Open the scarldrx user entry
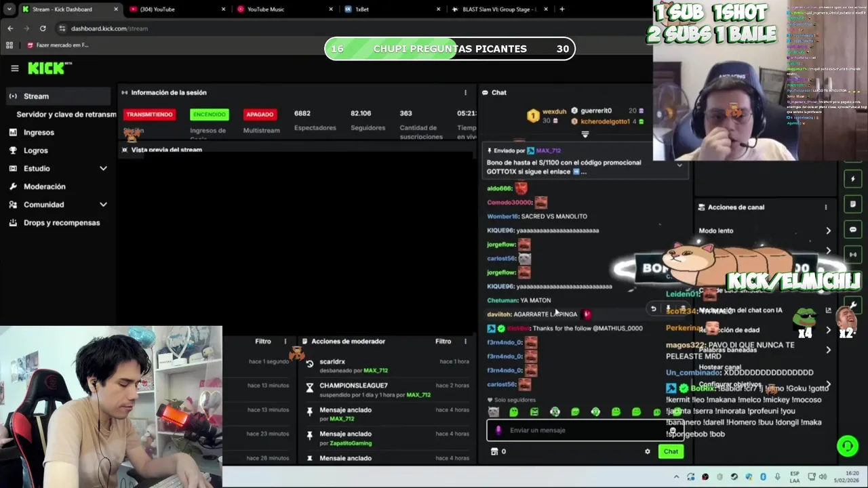868x488 pixels. pos(332,362)
